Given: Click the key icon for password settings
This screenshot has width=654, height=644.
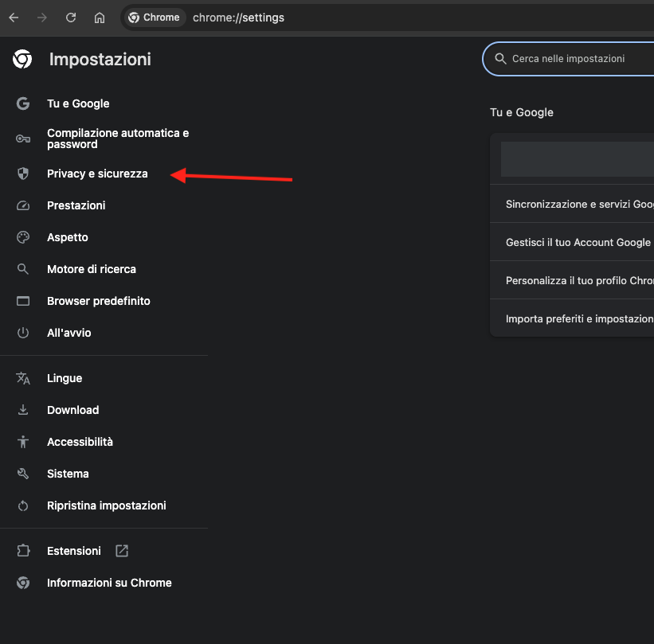Looking at the screenshot, I should pos(23,139).
